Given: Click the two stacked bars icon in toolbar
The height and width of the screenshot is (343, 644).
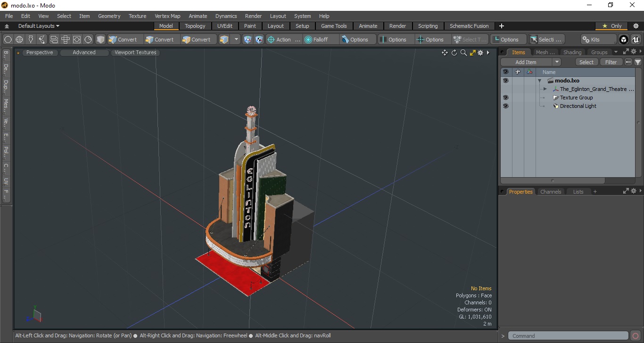Looking at the screenshot, I should (54, 40).
